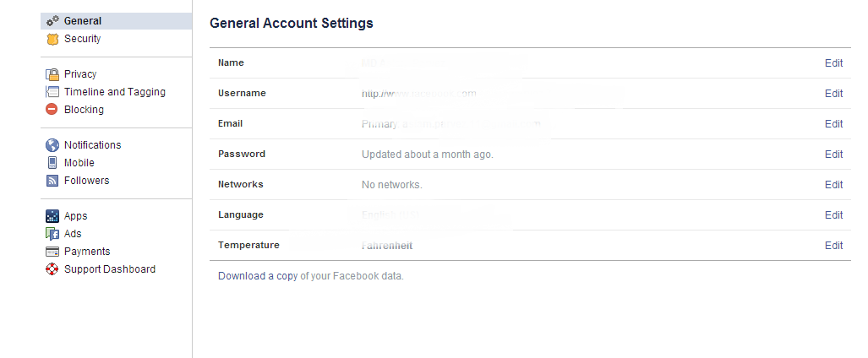Edit the Language setting
Viewport: 868px width, 358px height.
(833, 215)
